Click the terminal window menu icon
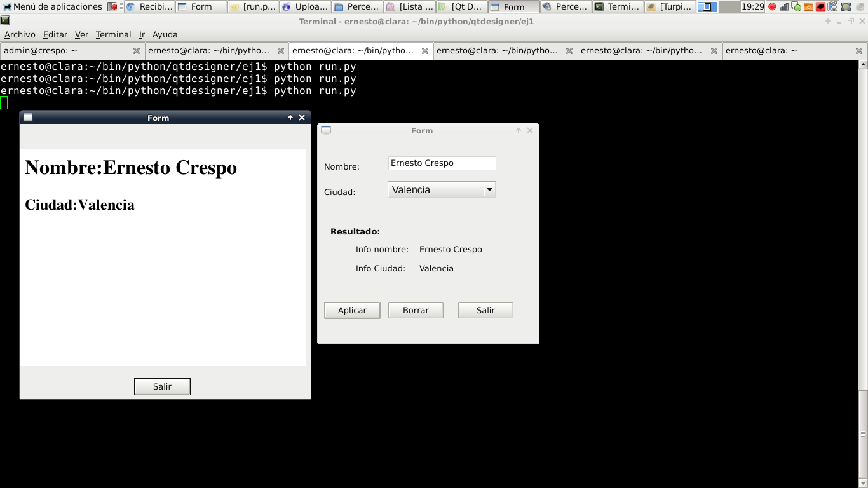 pos(6,21)
